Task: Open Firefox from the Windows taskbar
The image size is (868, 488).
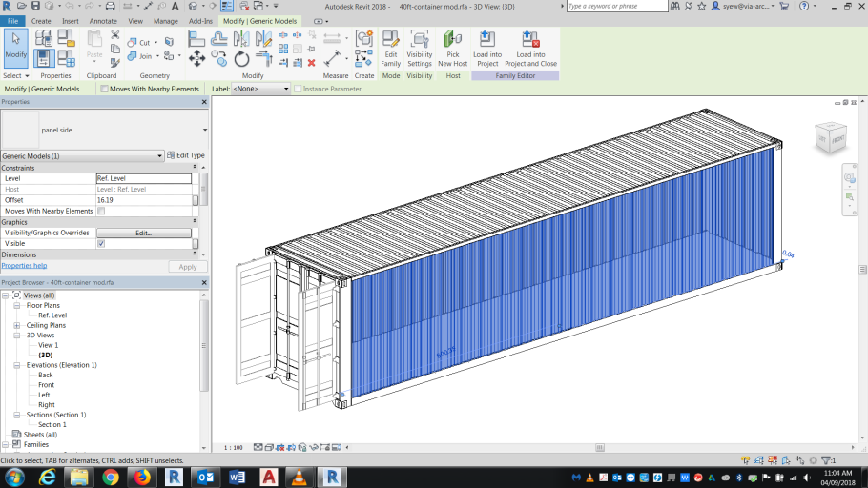Action: 142,477
